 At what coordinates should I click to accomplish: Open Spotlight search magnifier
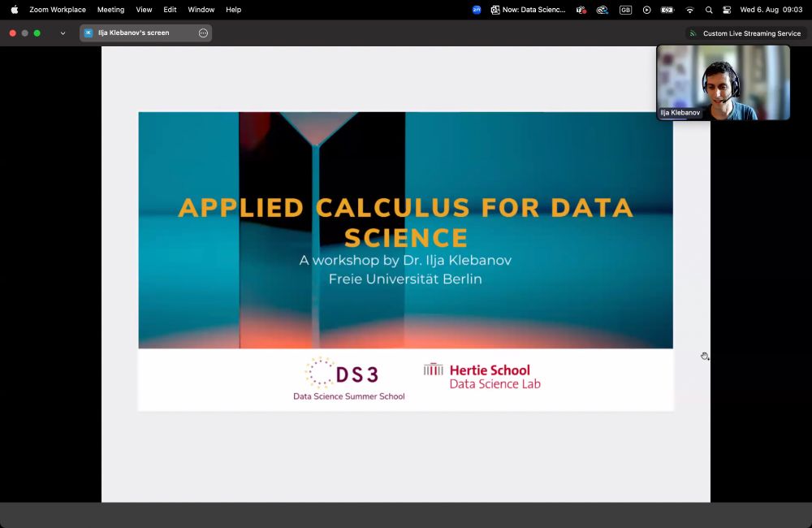[x=709, y=9]
